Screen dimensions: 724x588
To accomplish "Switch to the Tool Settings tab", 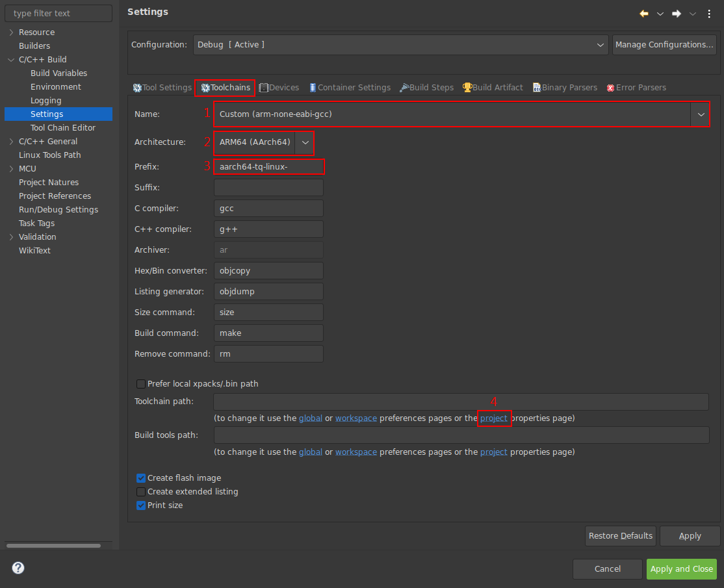I will tap(162, 88).
